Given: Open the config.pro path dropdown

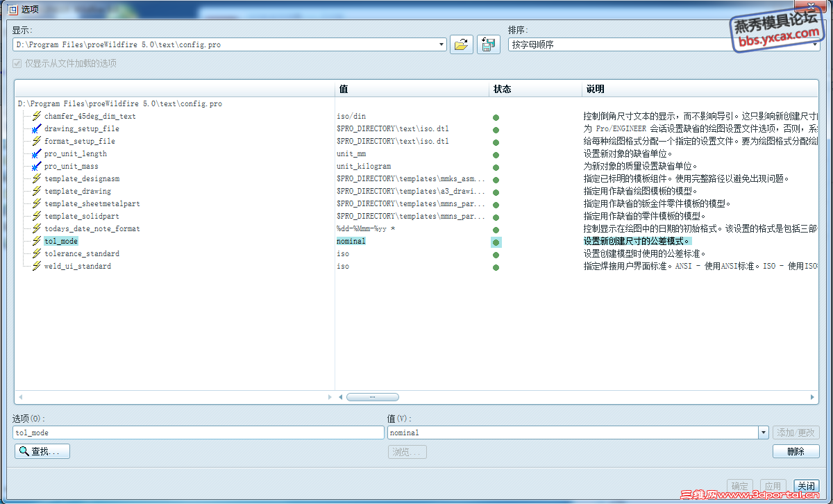Looking at the screenshot, I should coord(442,44).
